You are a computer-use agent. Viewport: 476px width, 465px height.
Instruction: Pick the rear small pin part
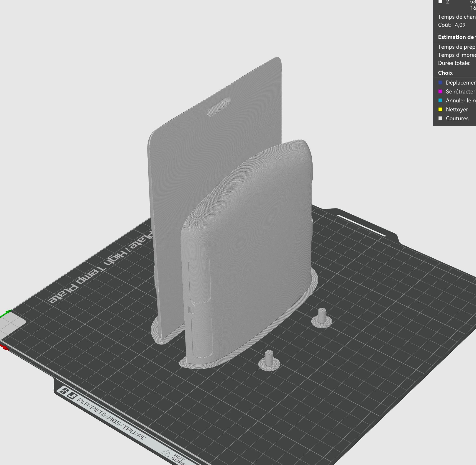point(322,318)
